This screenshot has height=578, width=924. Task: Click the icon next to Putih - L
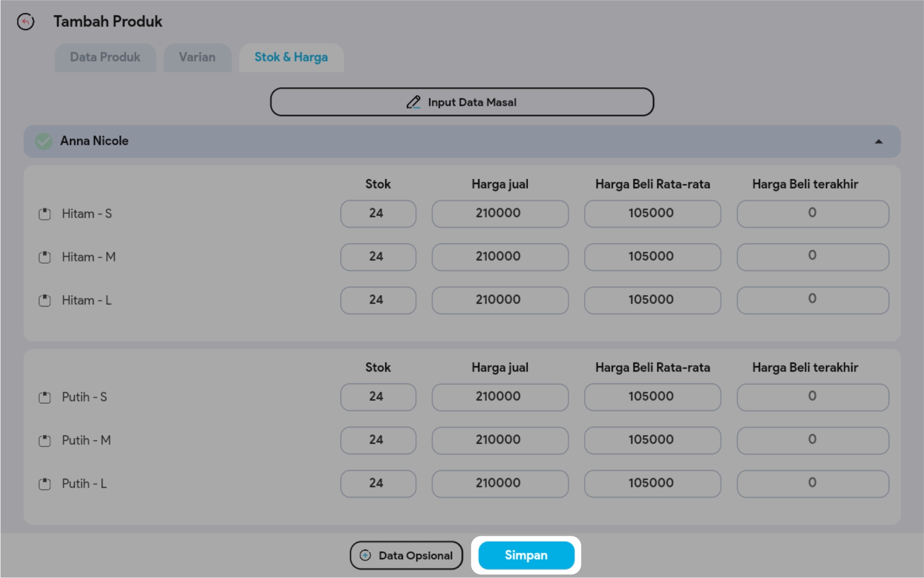[x=45, y=484]
